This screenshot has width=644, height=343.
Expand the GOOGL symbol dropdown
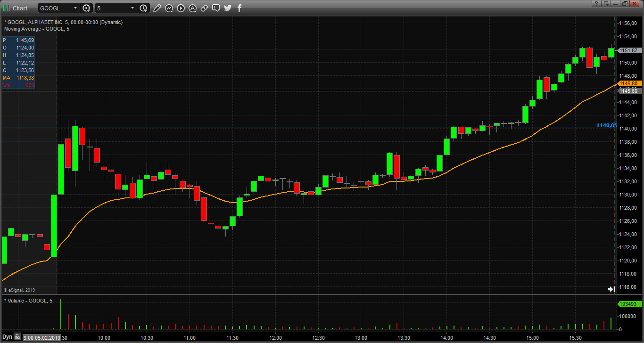click(x=75, y=8)
